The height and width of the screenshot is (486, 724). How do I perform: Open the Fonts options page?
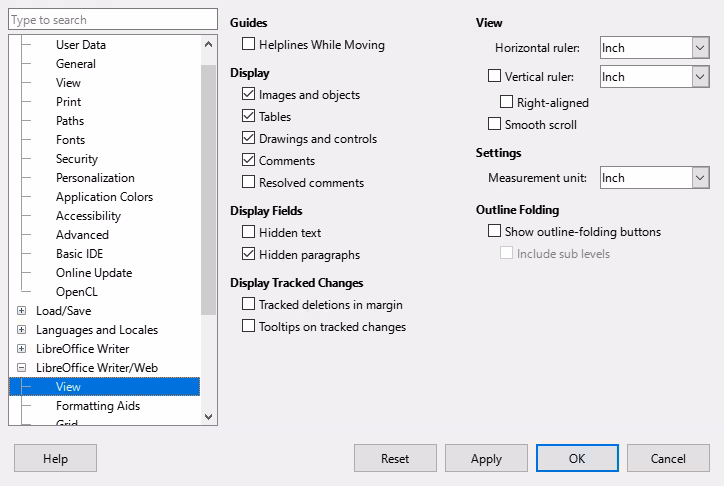tap(71, 139)
